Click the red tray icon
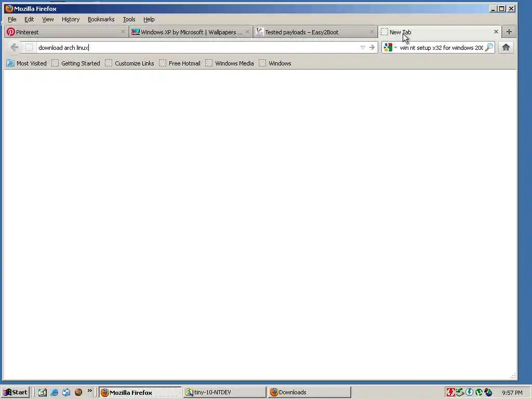This screenshot has width=532, height=399. point(450,392)
